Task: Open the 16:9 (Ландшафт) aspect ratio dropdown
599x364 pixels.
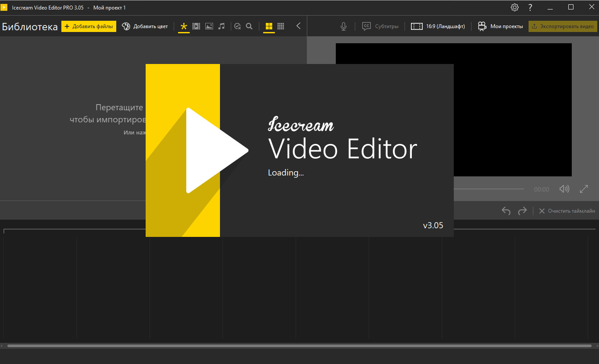Action: (438, 26)
